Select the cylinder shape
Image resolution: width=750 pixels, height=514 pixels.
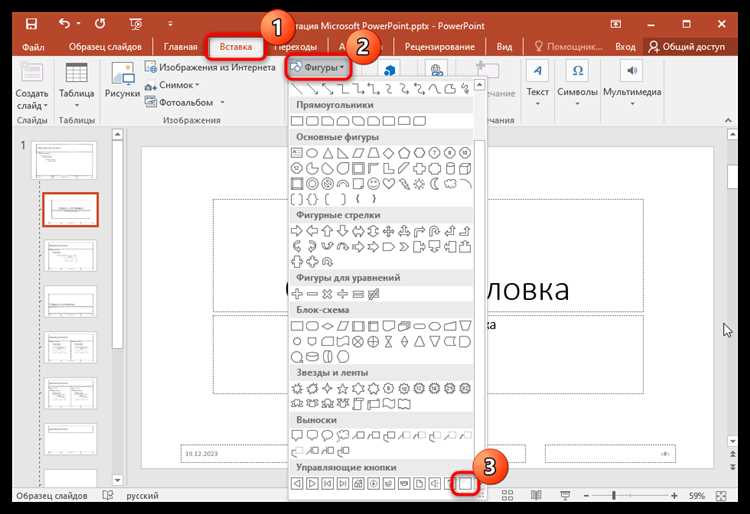(x=450, y=168)
